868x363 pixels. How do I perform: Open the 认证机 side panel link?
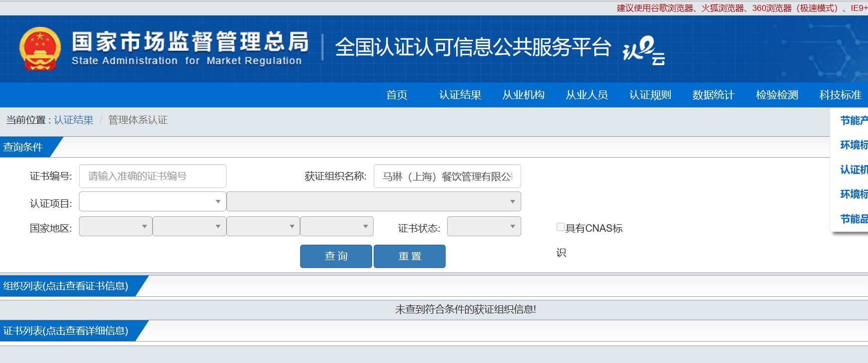tap(854, 170)
